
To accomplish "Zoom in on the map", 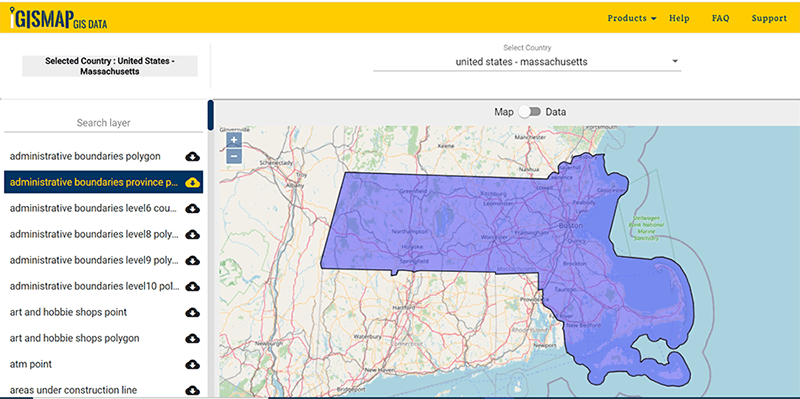I will coord(234,140).
